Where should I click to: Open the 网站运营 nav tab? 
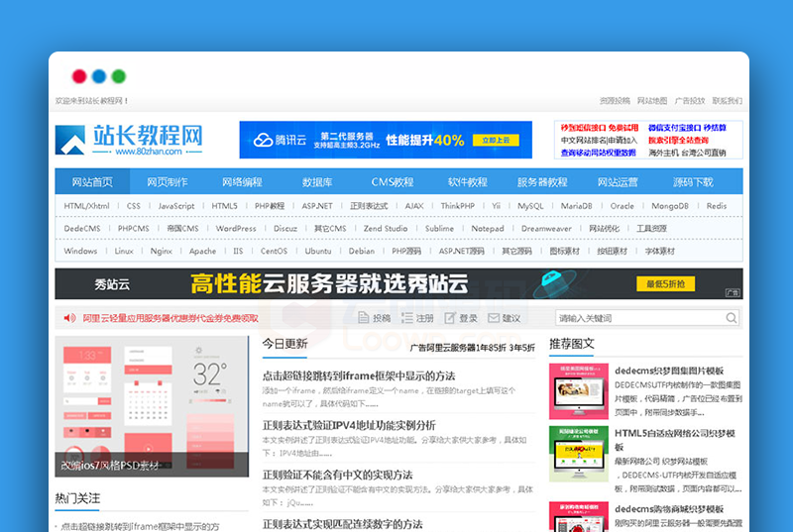point(618,182)
